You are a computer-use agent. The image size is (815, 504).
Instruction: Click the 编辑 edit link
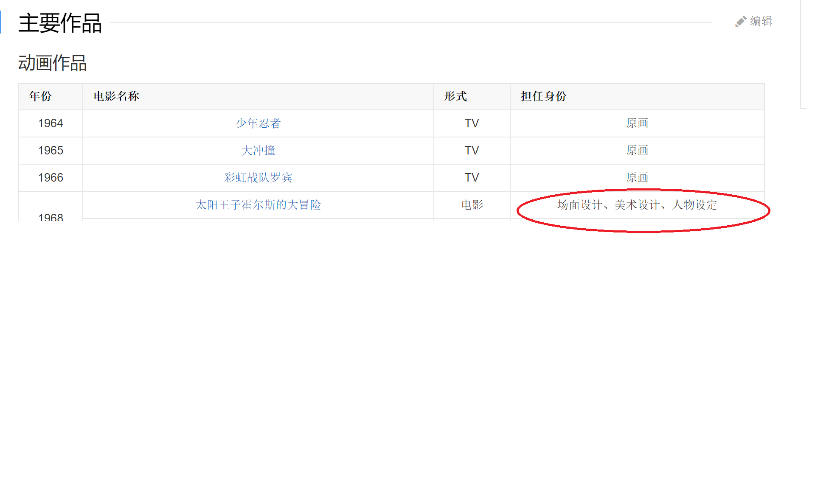[761, 21]
